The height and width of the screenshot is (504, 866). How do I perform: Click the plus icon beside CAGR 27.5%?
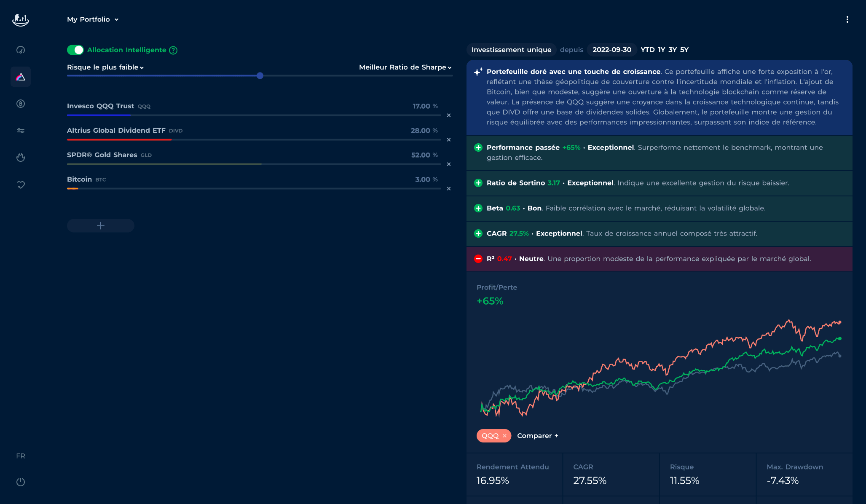pos(478,233)
